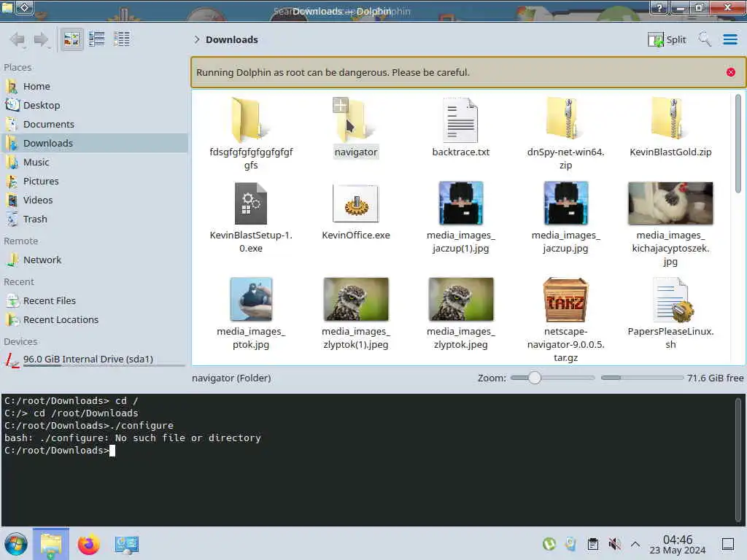Image resolution: width=747 pixels, height=560 pixels.
Task: Open the clock showing 04:46
Action: (x=678, y=544)
